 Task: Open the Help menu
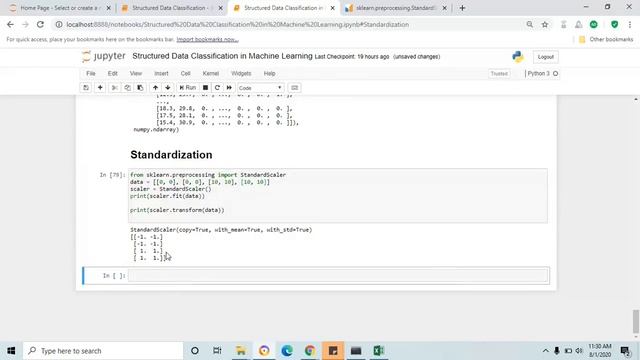(269, 73)
